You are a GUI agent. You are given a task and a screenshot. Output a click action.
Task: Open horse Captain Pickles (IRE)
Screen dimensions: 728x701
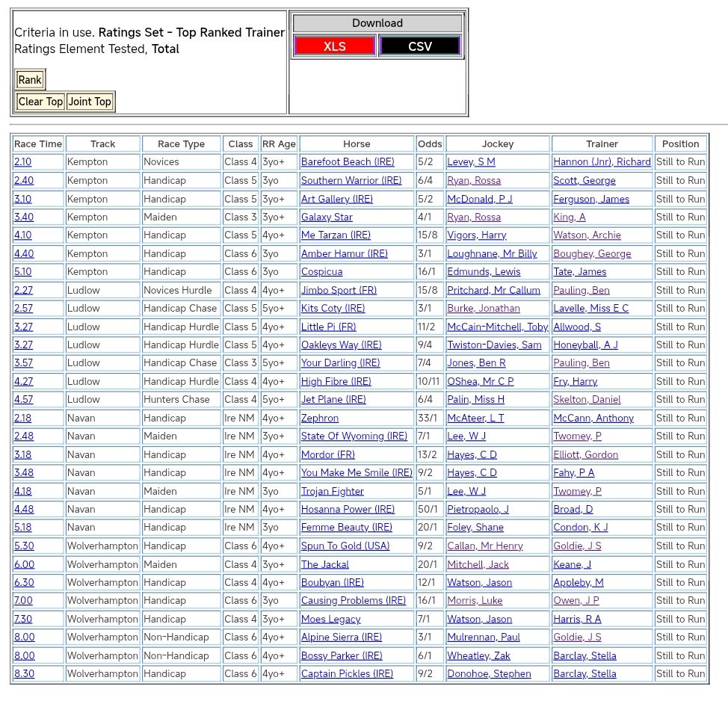click(x=347, y=674)
